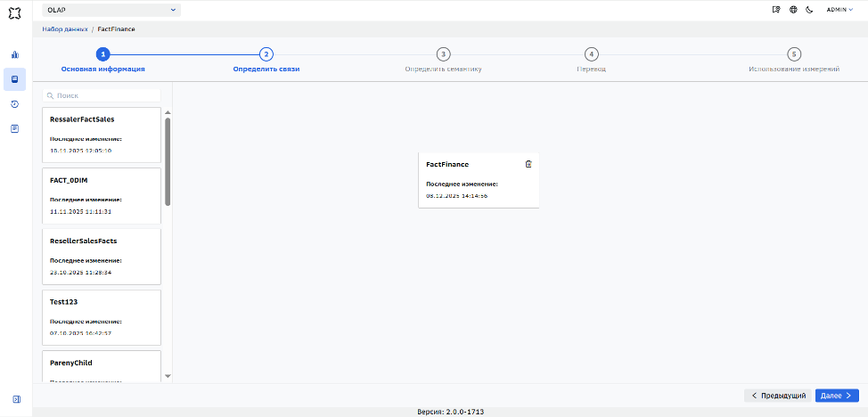Open the OLAP dropdown selector
This screenshot has height=417, width=868.
(111, 10)
